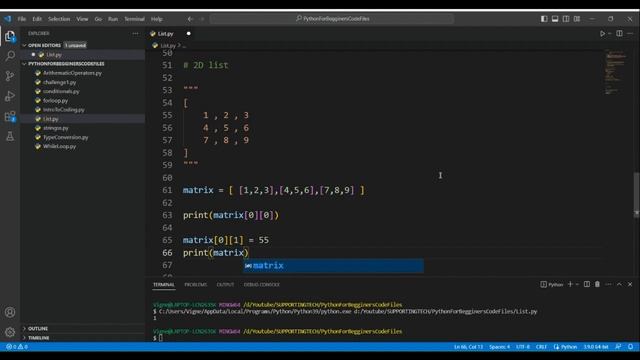Screen dimensions: 640x360
Task: Switch to the Debug Console tab
Action: (262, 284)
